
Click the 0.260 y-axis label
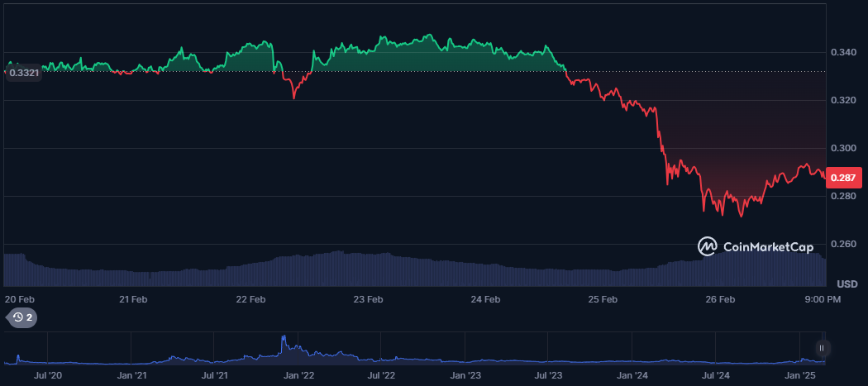point(846,244)
